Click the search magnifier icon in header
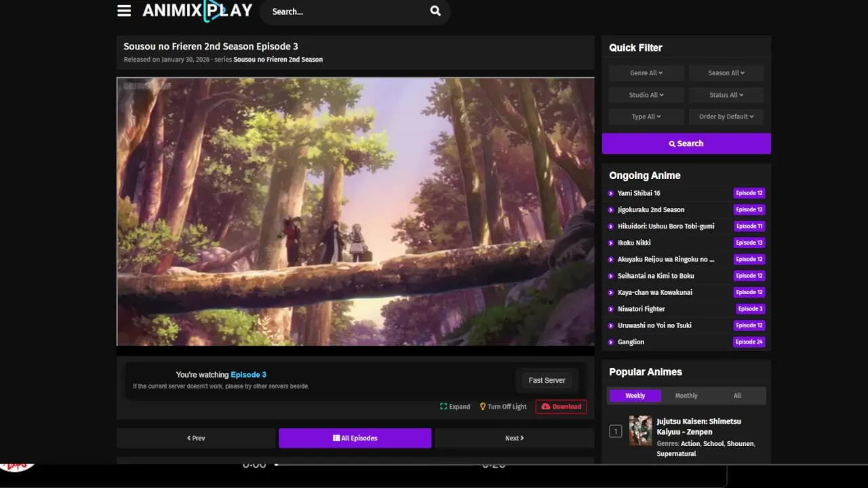 pyautogui.click(x=435, y=11)
